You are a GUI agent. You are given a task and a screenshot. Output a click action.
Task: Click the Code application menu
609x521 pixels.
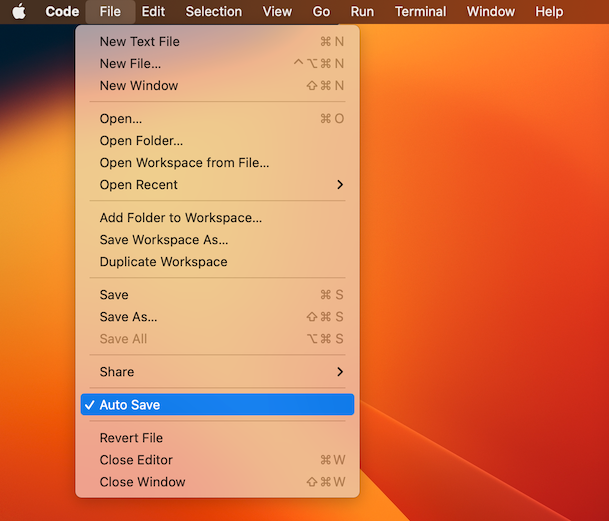[x=62, y=12]
